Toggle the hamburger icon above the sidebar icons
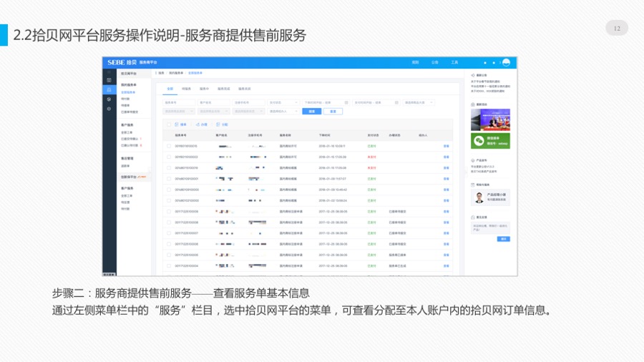This screenshot has height=362, width=644. (x=109, y=72)
